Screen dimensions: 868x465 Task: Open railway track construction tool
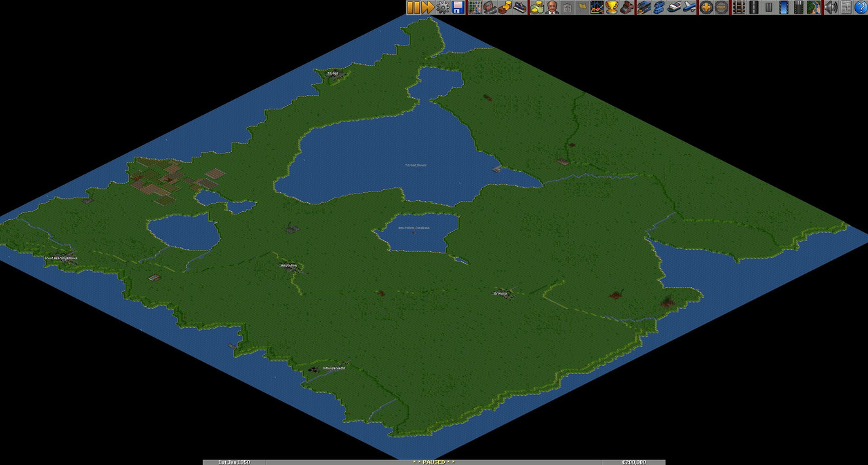[738, 7]
